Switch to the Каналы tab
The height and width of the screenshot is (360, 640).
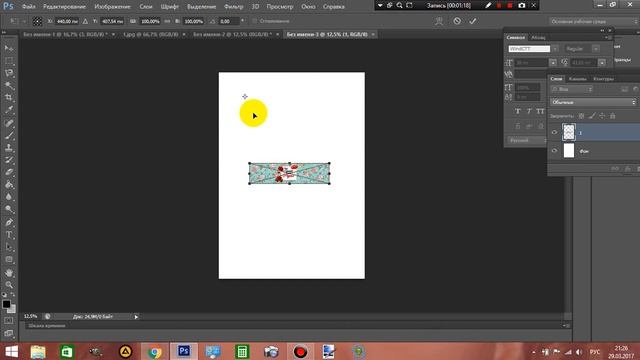(x=578, y=79)
